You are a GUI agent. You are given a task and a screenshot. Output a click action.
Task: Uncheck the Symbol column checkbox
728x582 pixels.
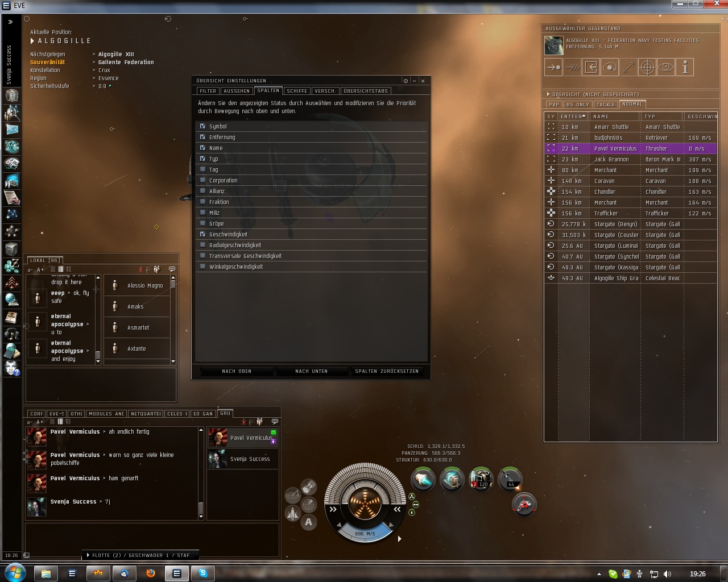202,126
